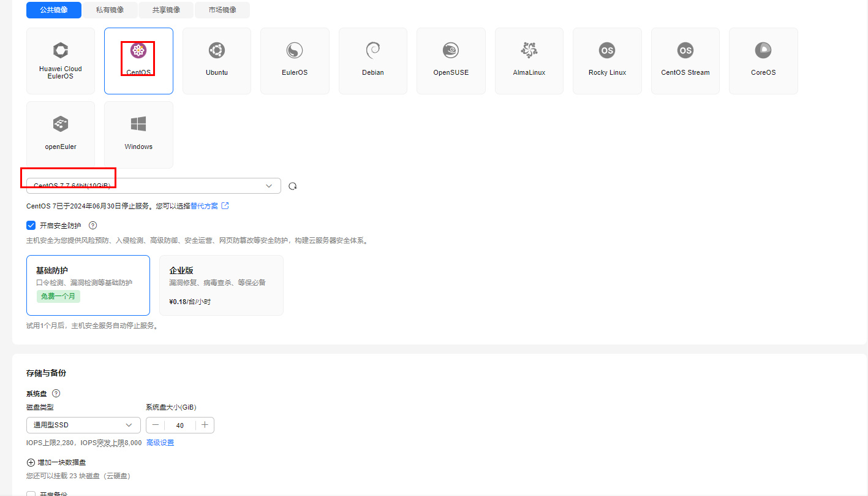The height and width of the screenshot is (496, 868).
Task: Refresh the image version list
Action: 293,186
